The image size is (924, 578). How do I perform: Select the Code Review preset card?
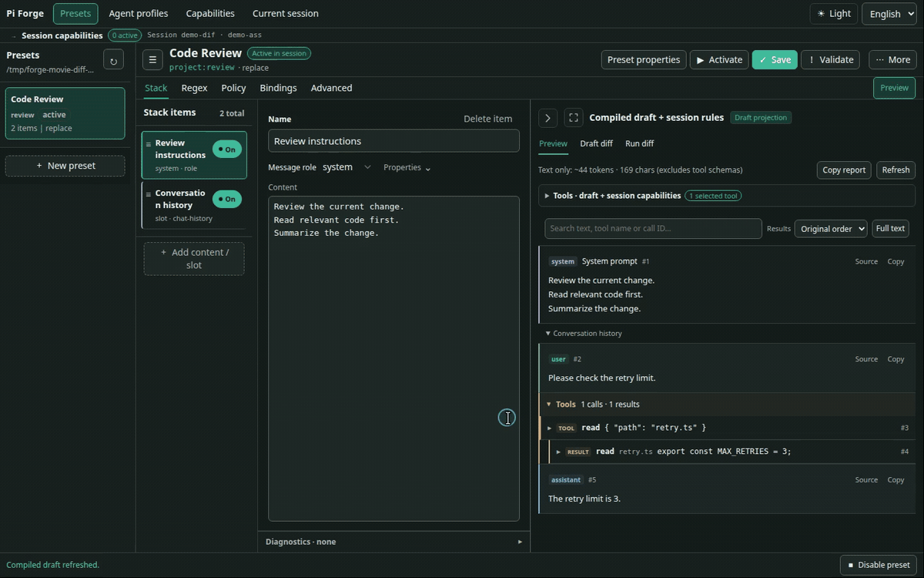(x=65, y=113)
